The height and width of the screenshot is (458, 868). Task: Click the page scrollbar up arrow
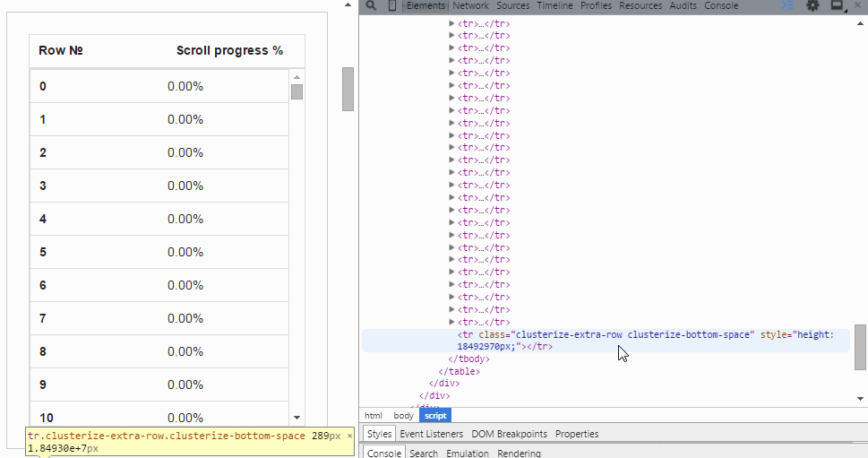(348, 5)
